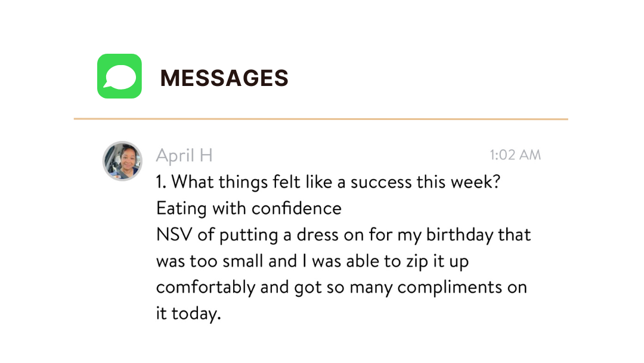This screenshot has height=363, width=644.
Task: Click the word 'compliments' in the message
Action: 449,287
